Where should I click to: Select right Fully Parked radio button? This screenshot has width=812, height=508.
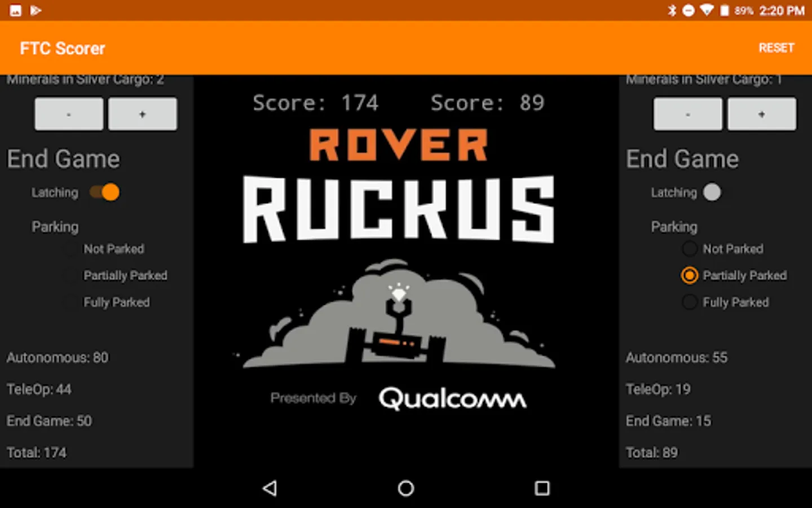pyautogui.click(x=689, y=302)
